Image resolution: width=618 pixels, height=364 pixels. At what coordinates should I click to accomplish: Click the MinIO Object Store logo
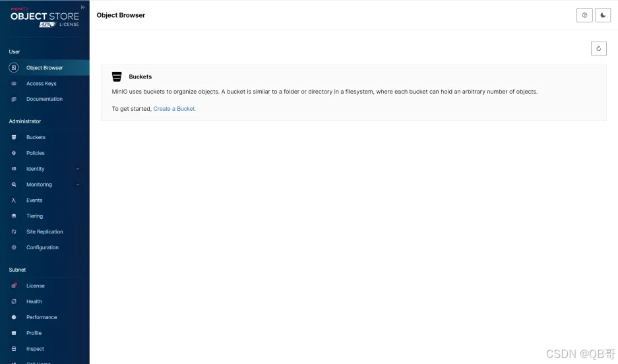(44, 17)
